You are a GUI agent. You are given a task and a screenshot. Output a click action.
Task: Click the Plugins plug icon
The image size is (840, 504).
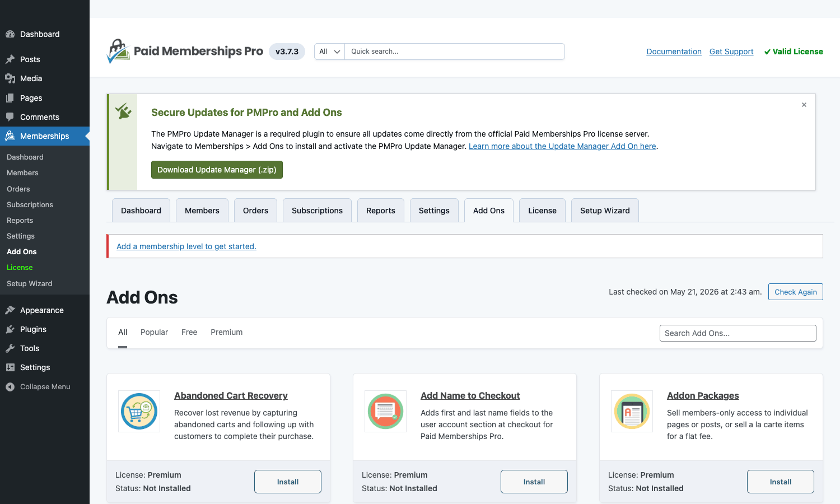pyautogui.click(x=10, y=329)
